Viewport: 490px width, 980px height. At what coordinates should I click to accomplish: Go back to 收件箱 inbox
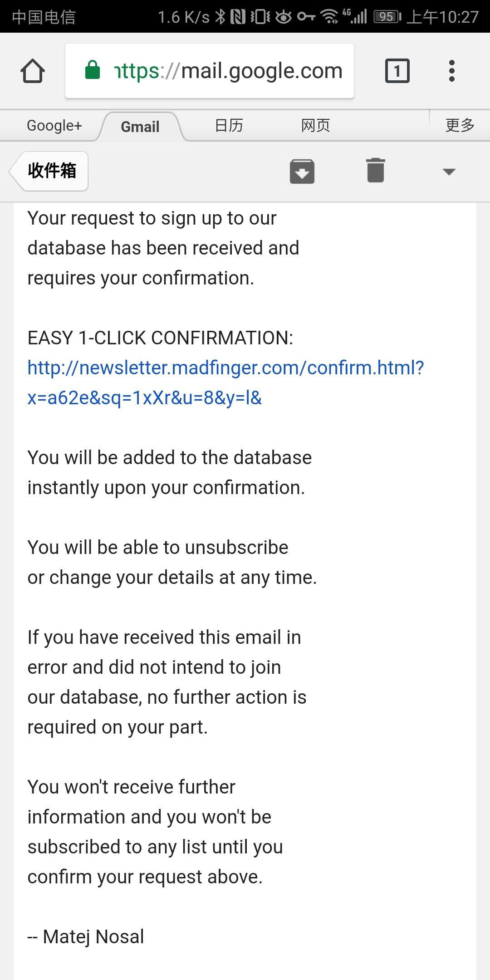click(50, 171)
